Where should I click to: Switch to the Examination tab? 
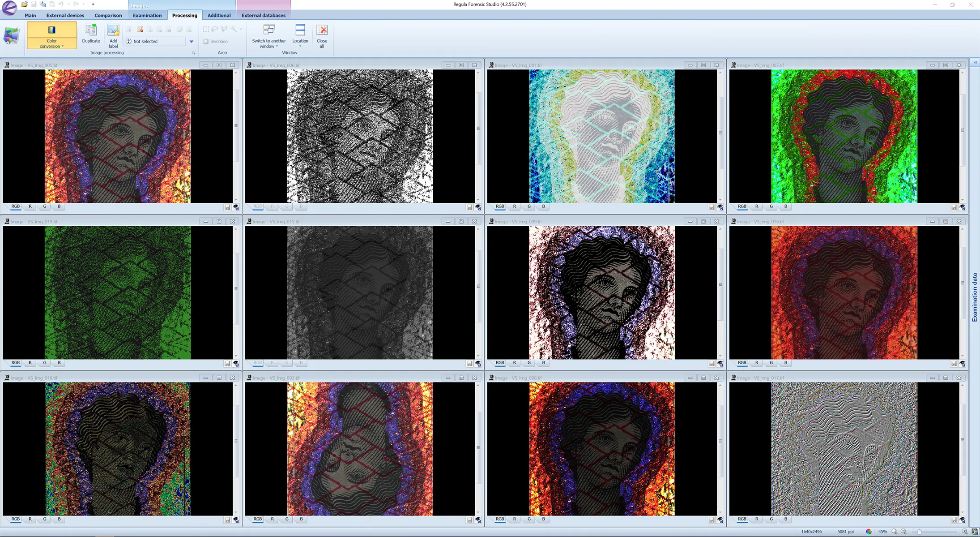coord(147,15)
